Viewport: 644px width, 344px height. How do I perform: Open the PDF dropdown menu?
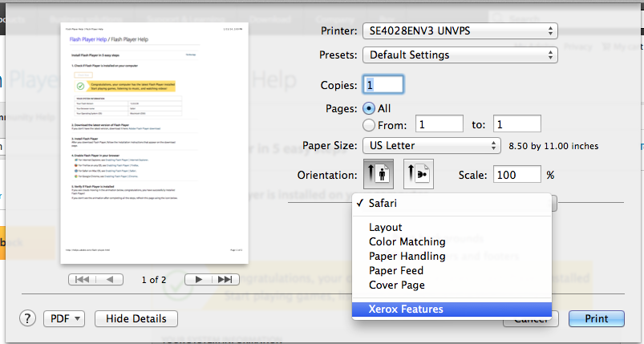[64, 318]
